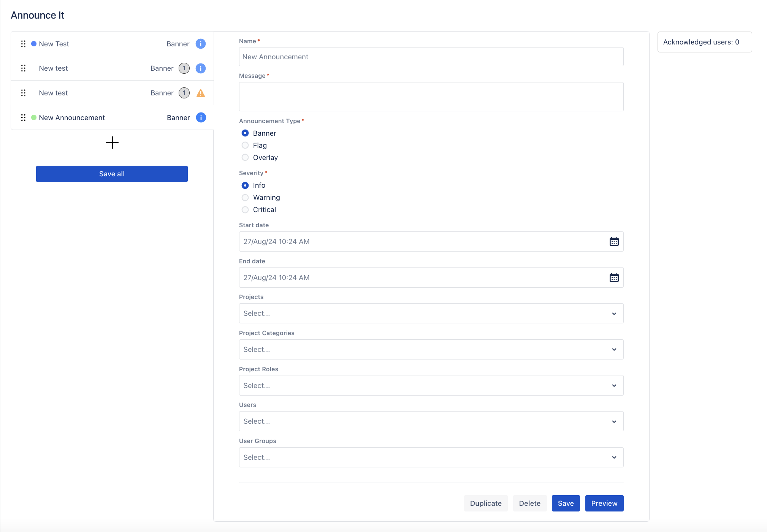This screenshot has height=532, width=767.
Task: Click into the Message text area
Action: (x=431, y=97)
